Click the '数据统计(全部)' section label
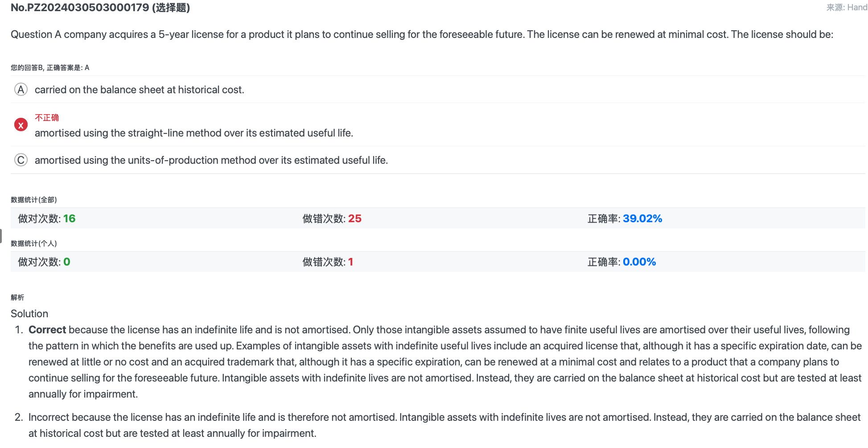Image resolution: width=868 pixels, height=448 pixels. (x=34, y=199)
